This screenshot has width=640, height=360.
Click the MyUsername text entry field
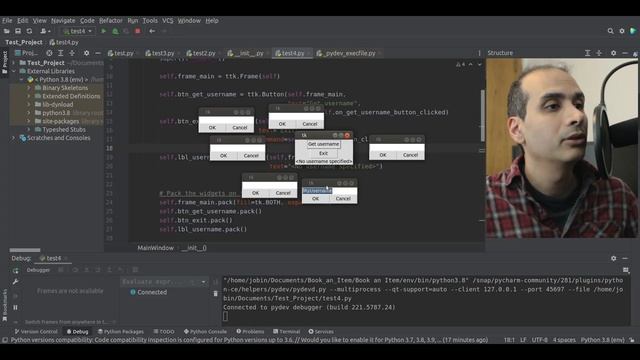329,191
